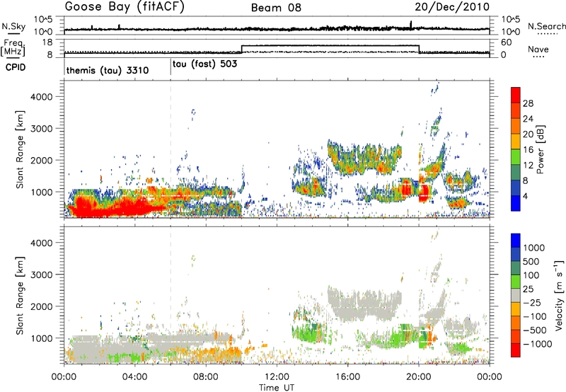Screen dimensions: 566x392
Task: Click the '60' Nave axis value
Action: (507, 42)
